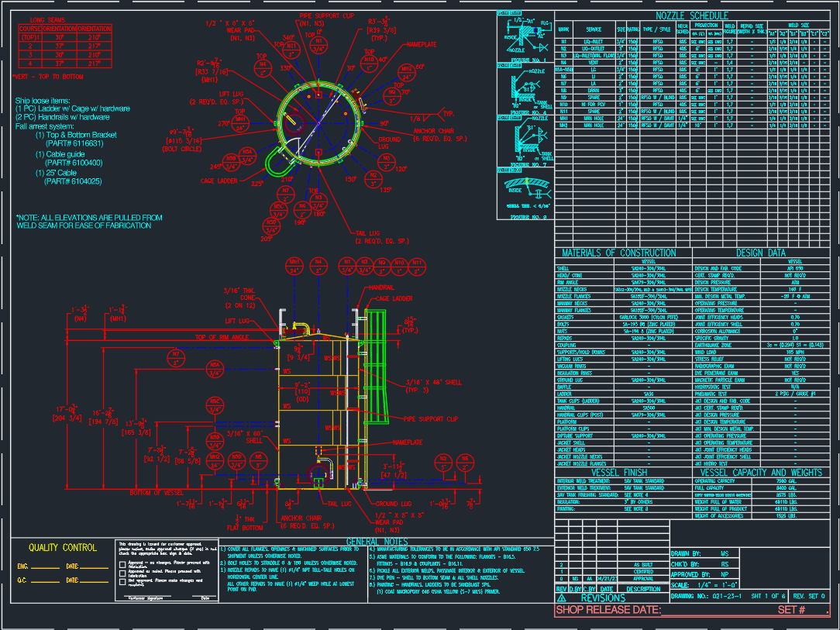Select the WIND LOAD row label

[705, 353]
